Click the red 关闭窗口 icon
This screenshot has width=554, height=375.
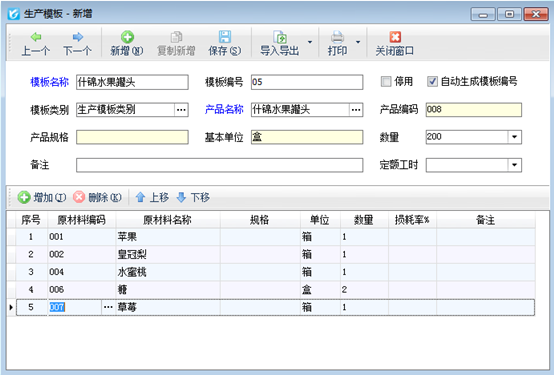395,37
